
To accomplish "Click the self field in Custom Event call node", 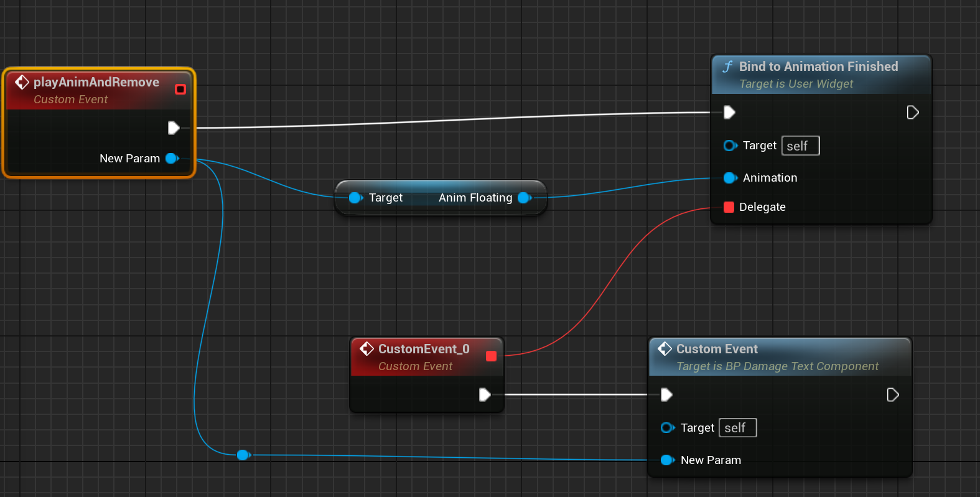I will (x=738, y=428).
